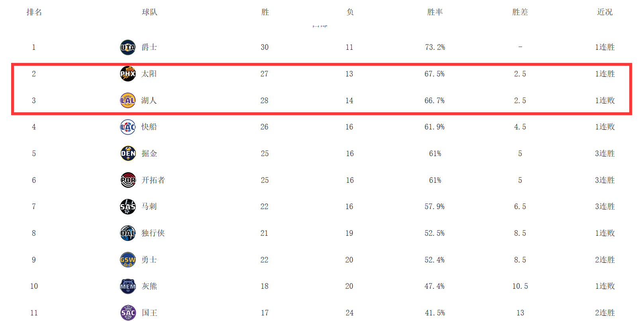Click the Denver Nuggets DEN logo
This screenshot has height=321, width=644.
(x=128, y=153)
